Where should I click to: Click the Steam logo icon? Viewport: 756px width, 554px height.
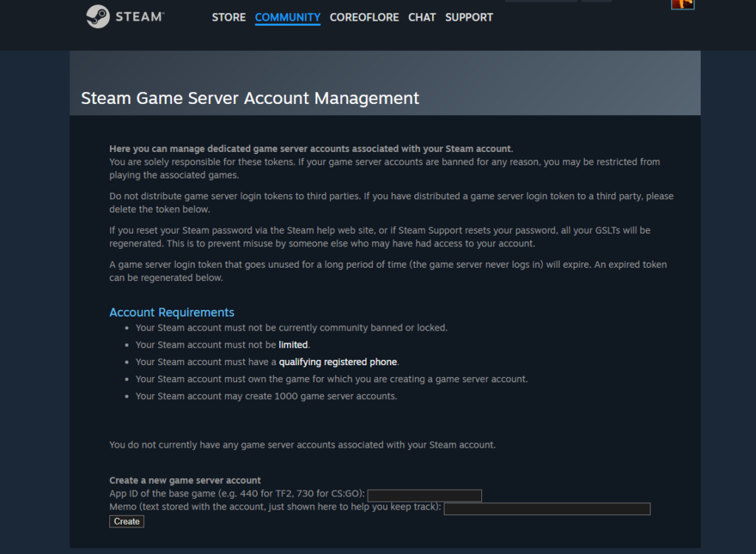98,17
